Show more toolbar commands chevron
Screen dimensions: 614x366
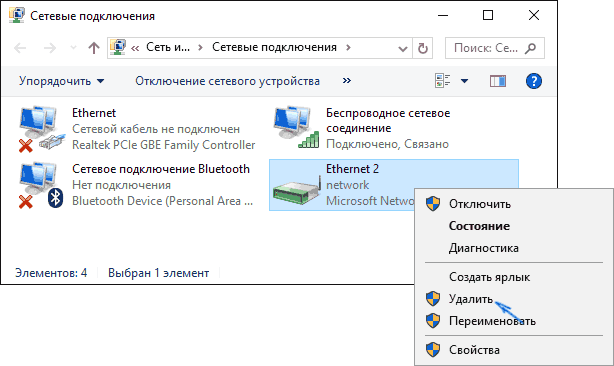click(x=347, y=81)
